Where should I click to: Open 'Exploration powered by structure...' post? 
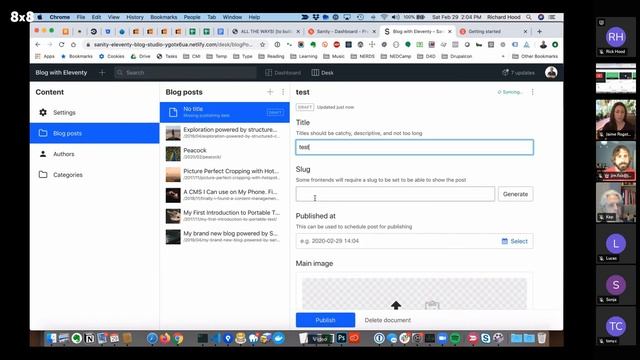224,133
